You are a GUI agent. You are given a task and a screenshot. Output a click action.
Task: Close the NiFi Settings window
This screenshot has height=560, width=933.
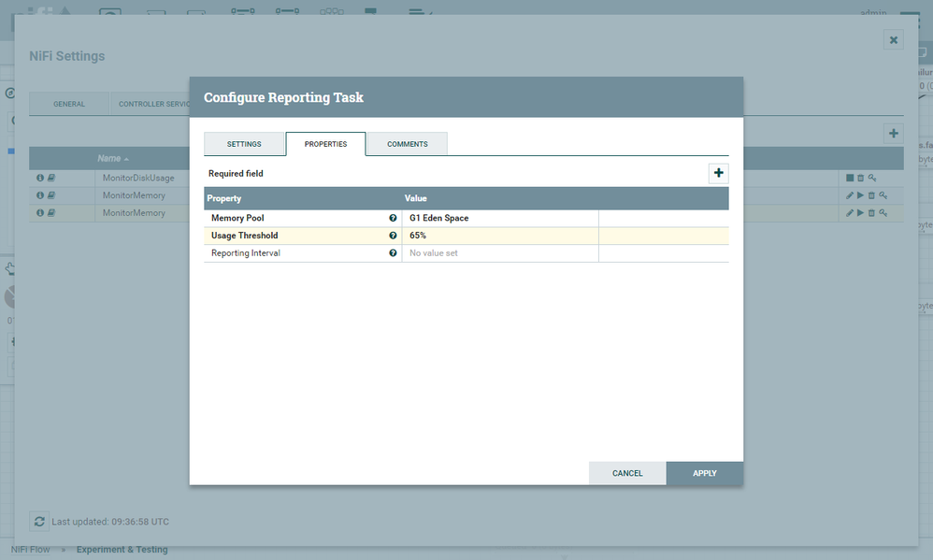coord(894,39)
